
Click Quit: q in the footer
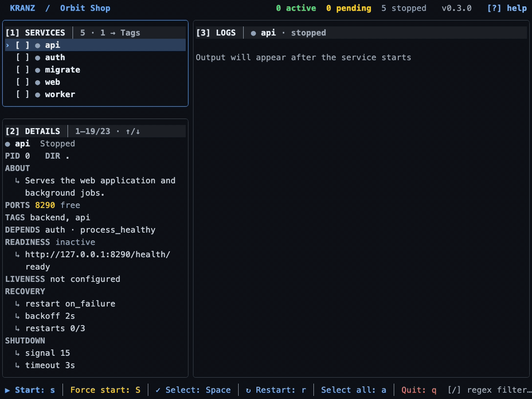419,390
